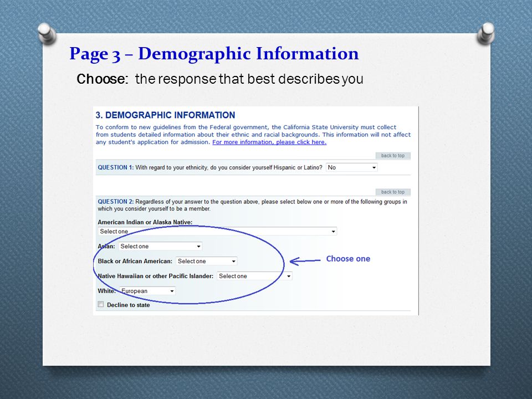Click the 'Choose: the response that best describes you' subtitle
This screenshot has height=399, width=532.
[x=220, y=79]
